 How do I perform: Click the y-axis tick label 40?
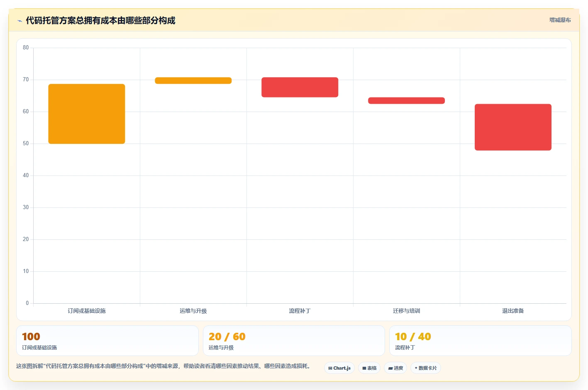coord(26,175)
